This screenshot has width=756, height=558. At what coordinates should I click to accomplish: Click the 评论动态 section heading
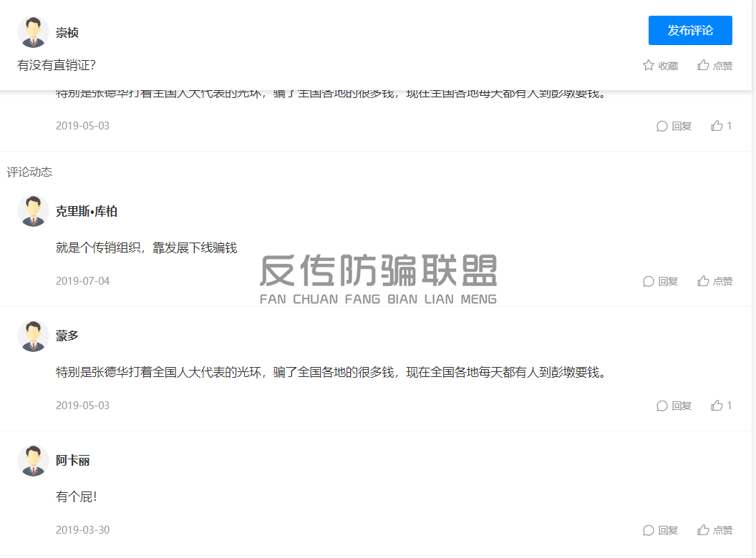pyautogui.click(x=29, y=172)
